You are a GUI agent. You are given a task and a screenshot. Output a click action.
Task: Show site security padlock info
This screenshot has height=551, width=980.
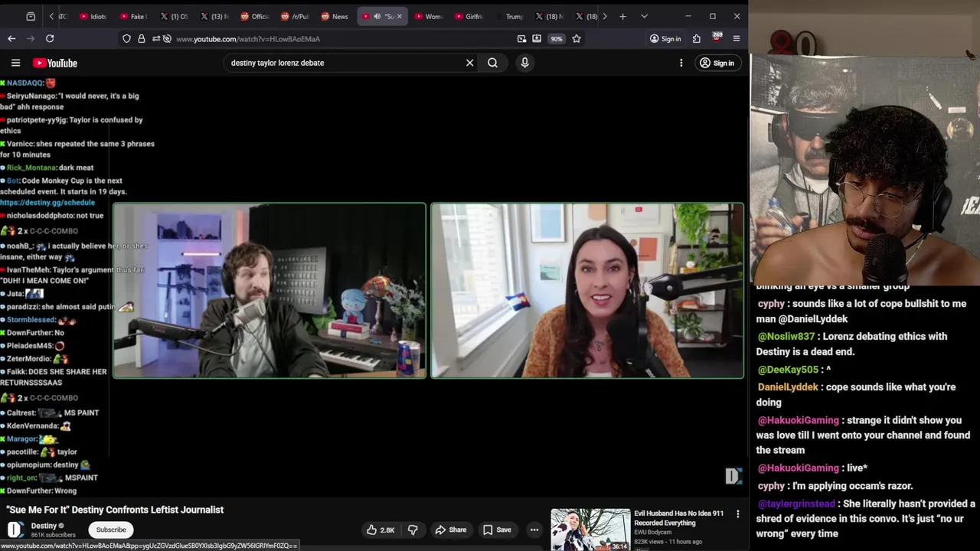coord(141,38)
